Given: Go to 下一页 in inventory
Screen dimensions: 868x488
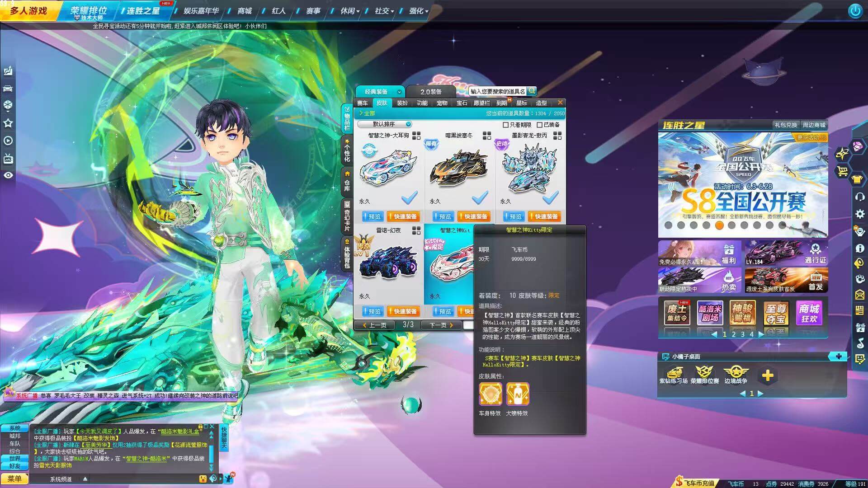Looking at the screenshot, I should tap(440, 325).
